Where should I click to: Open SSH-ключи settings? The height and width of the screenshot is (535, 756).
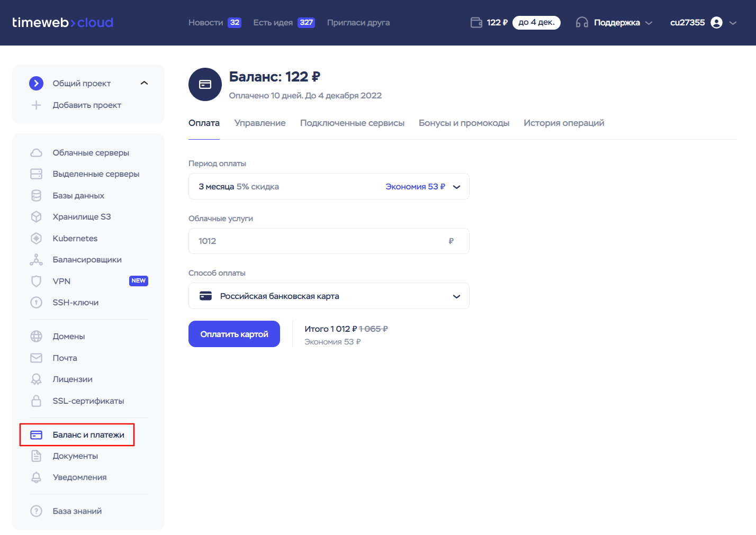click(75, 302)
